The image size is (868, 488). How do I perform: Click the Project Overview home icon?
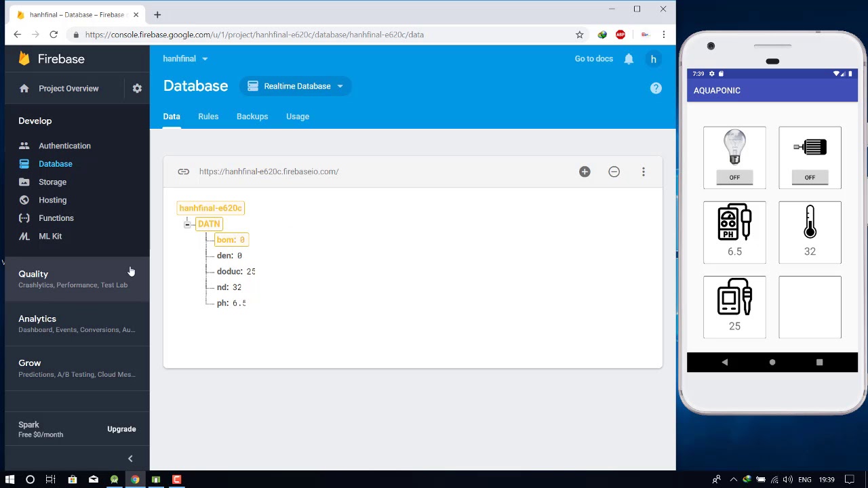[x=24, y=88]
